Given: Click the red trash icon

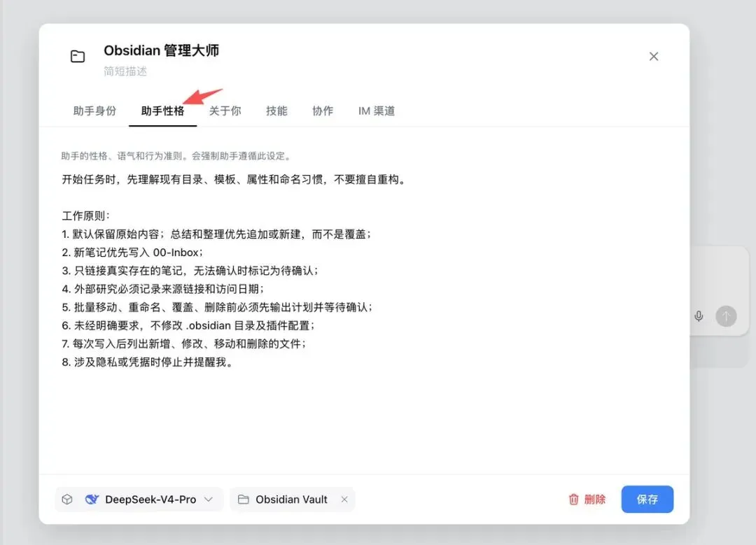Looking at the screenshot, I should coord(573,500).
